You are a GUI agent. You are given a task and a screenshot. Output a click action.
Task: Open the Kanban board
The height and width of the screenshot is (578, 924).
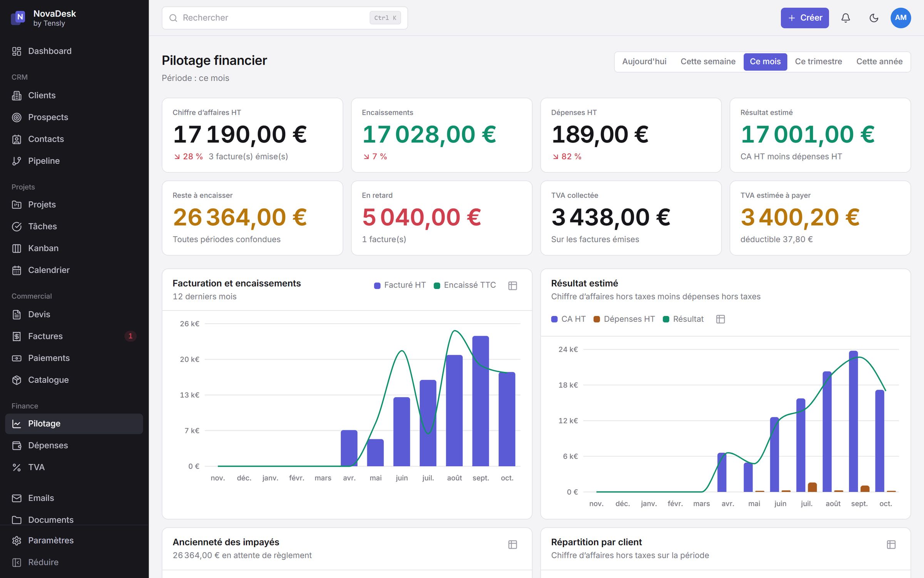tap(74, 248)
